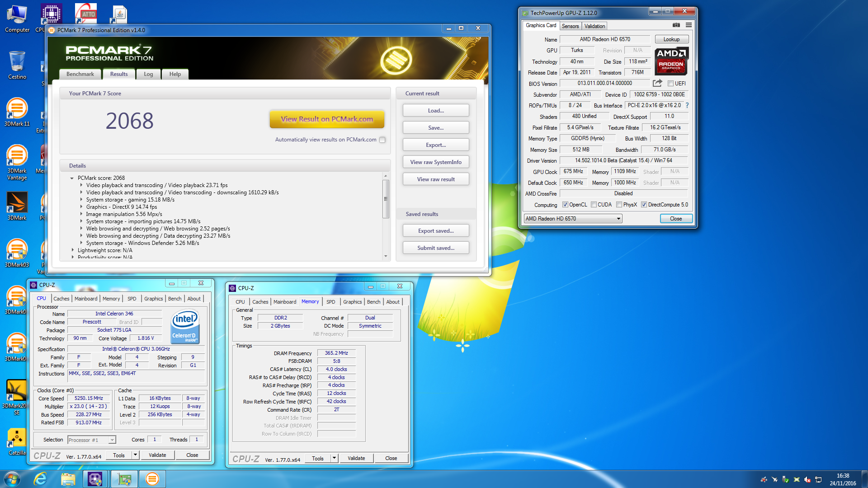This screenshot has height=488, width=868.
Task: Click the GPU-Z Name field AMD Radeon HD 6570
Action: [605, 39]
